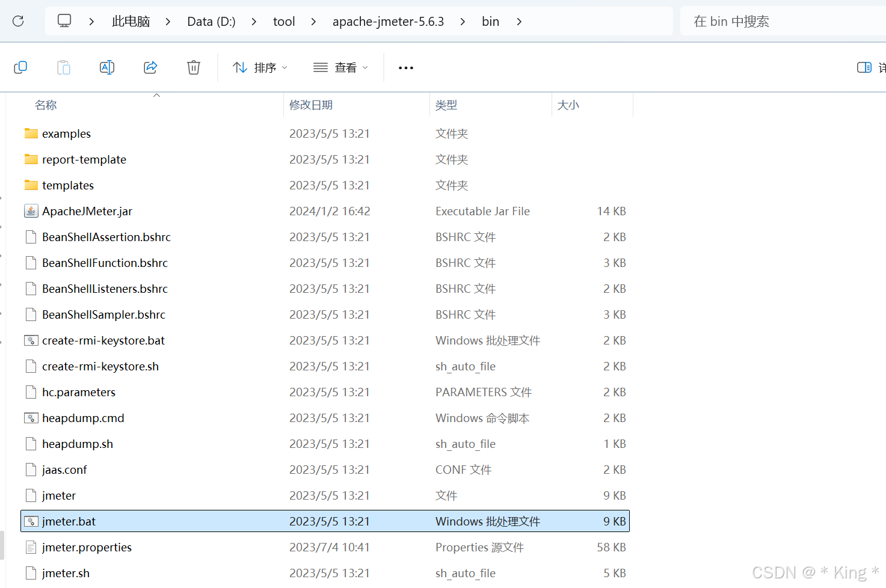Select BeanShellAssertion.bshrc file icon
Image resolution: width=886 pixels, height=588 pixels.
[x=31, y=237]
